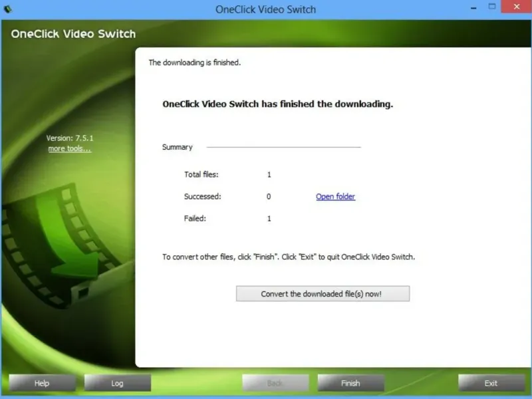This screenshot has width=532, height=399.
Task: Select the 'Version: 7.5.1' text
Action: pyautogui.click(x=70, y=138)
